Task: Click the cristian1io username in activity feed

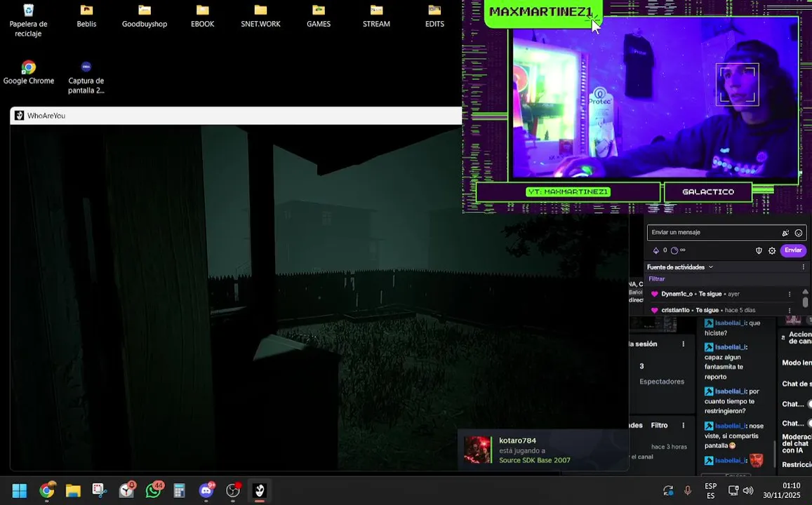Action: click(x=675, y=311)
